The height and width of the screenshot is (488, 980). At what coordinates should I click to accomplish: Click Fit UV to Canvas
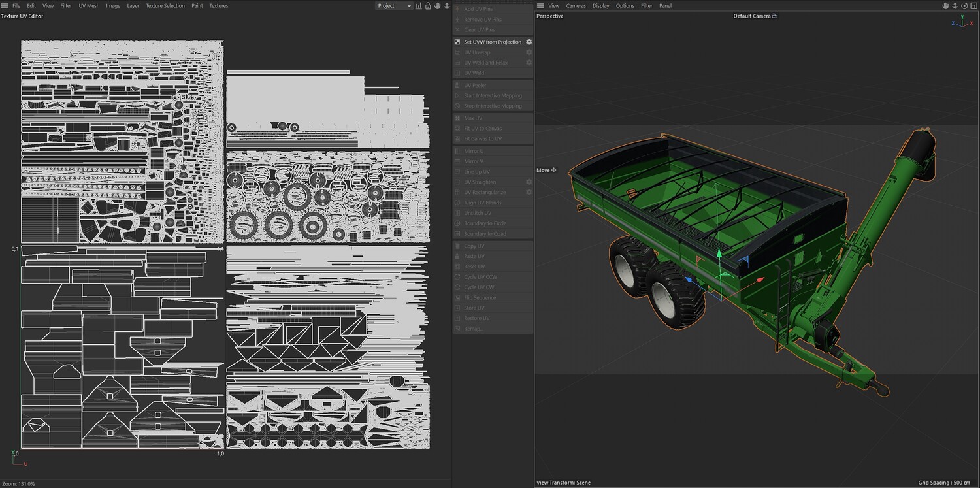tap(493, 129)
